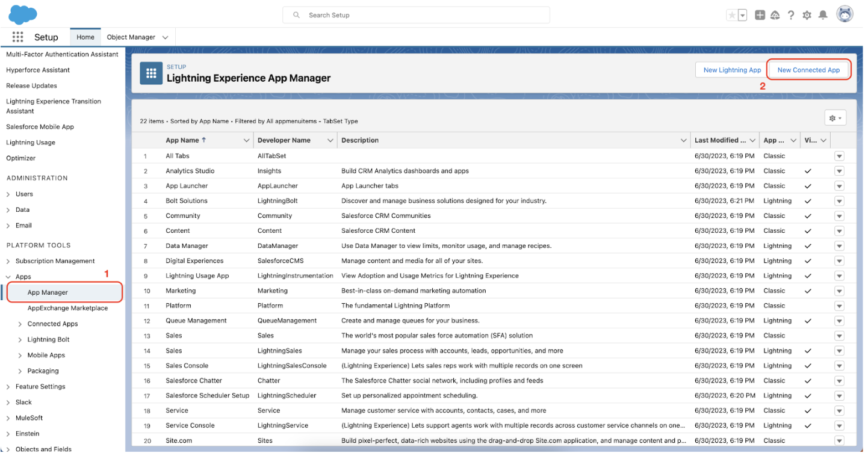Open Lightning Usage in the sidebar
Viewport: 868px width, 456px height.
[x=31, y=143]
